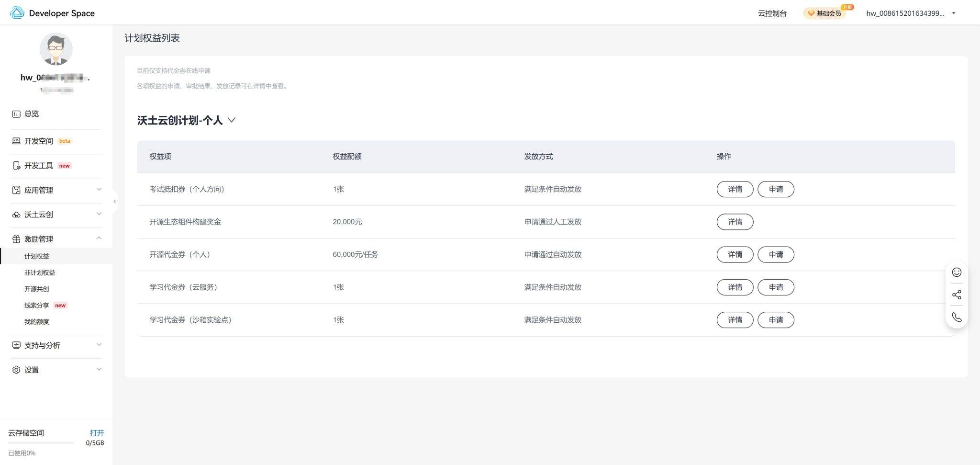
Task: Select 我的额度 in the sidebar
Action: pos(37,322)
